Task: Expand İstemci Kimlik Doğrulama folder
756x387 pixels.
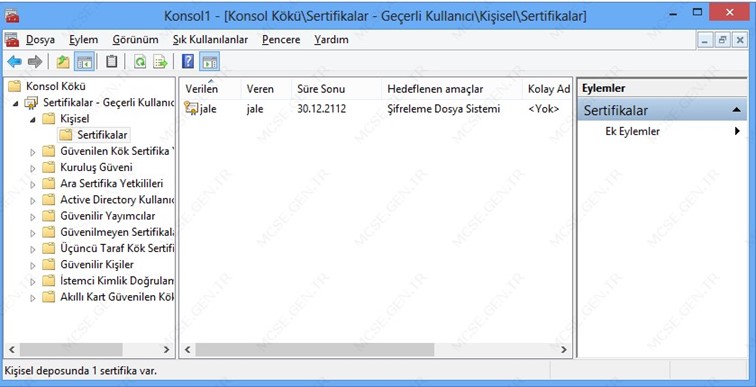Action: point(33,282)
